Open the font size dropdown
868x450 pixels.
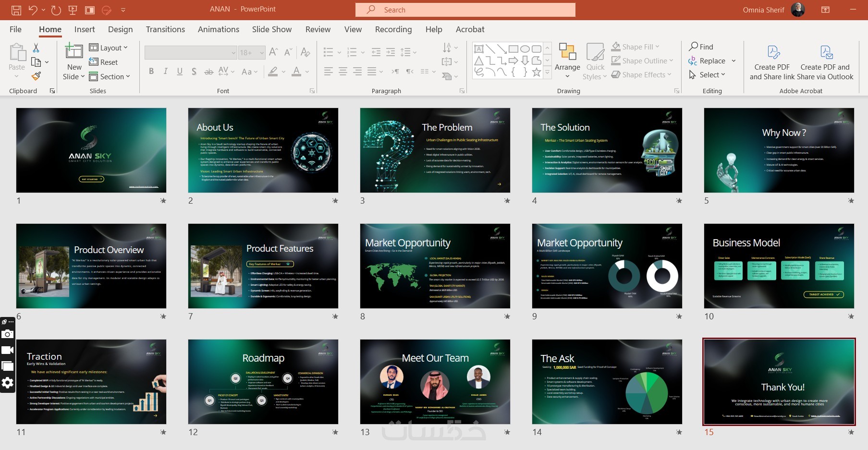coord(262,52)
